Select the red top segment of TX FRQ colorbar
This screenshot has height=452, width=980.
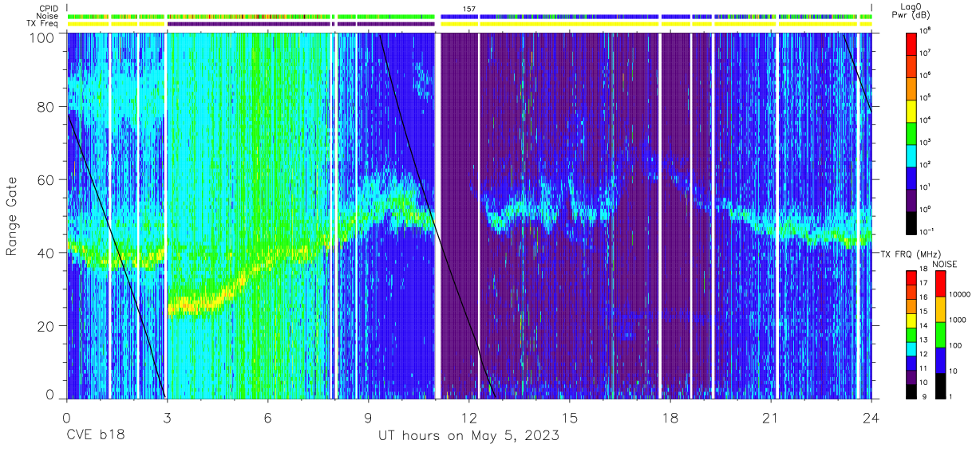point(911,278)
